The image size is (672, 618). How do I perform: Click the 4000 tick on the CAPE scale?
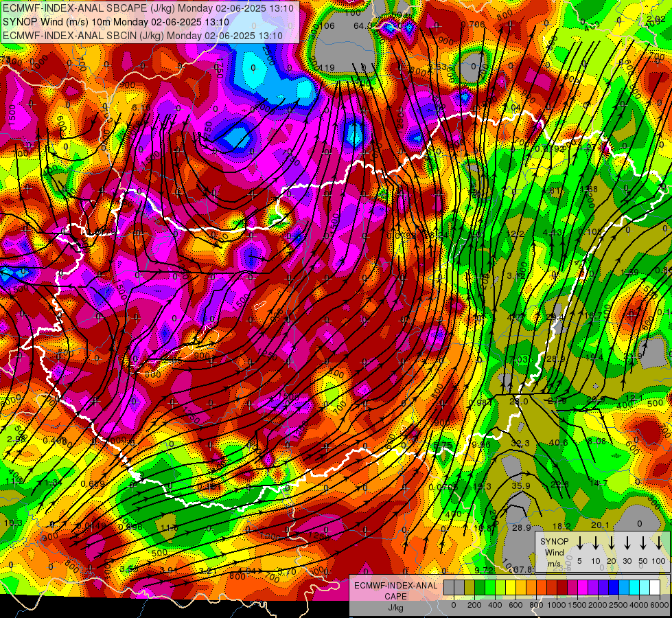coord(639,605)
